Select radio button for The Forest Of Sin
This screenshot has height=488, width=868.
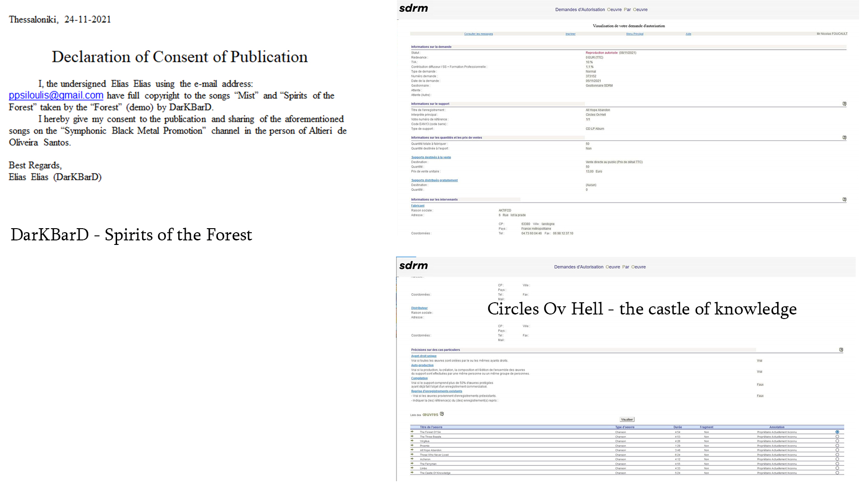click(x=837, y=432)
